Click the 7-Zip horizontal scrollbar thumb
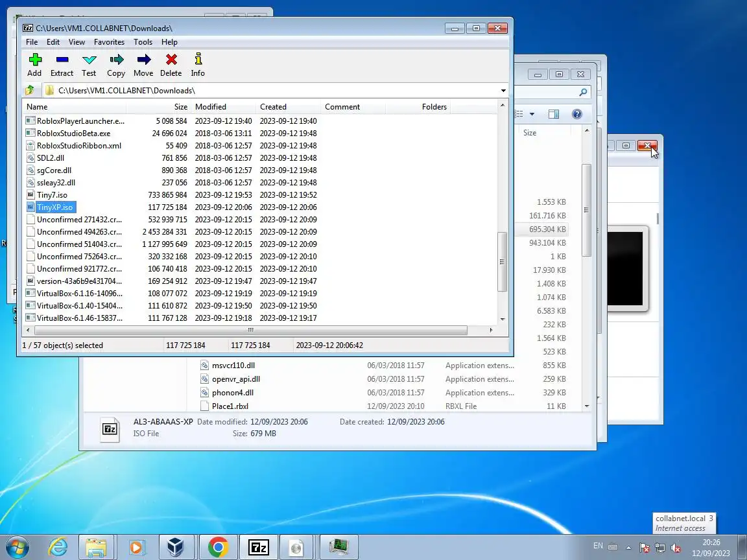The height and width of the screenshot is (560, 747). (x=250, y=330)
